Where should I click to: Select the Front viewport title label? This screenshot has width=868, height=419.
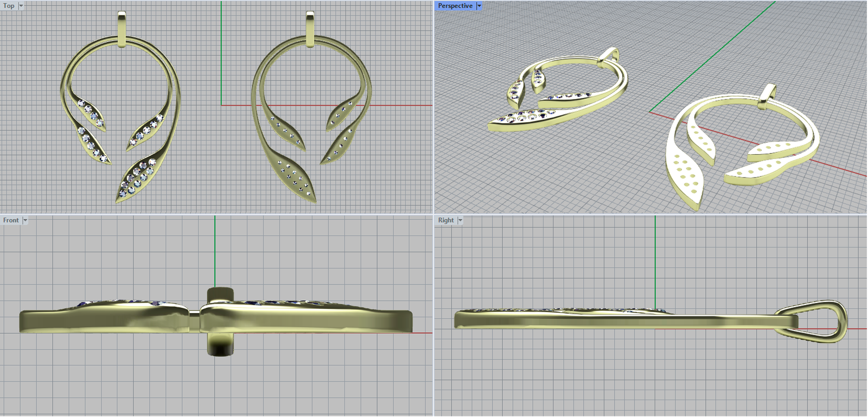(11, 220)
